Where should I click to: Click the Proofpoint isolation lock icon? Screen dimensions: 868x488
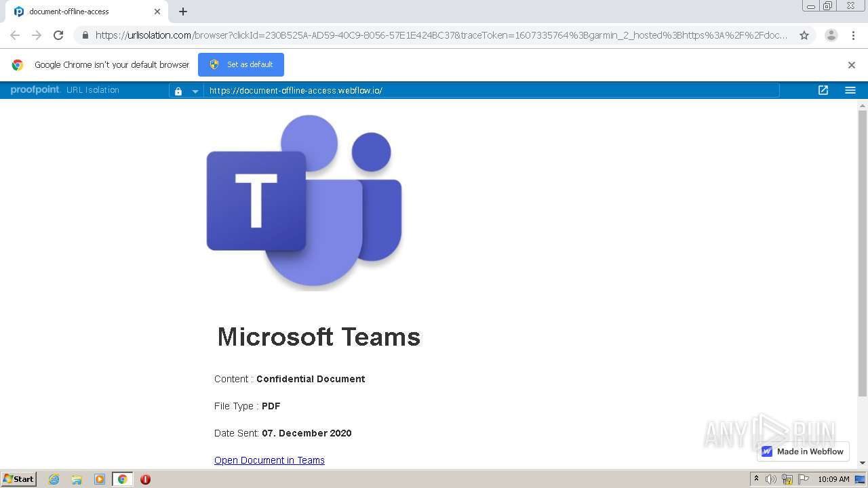click(178, 91)
